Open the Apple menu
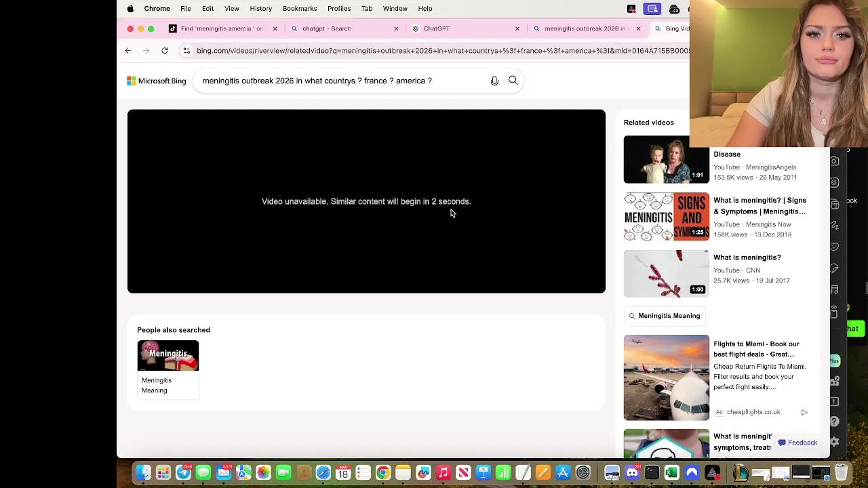The image size is (868, 488). tap(130, 9)
